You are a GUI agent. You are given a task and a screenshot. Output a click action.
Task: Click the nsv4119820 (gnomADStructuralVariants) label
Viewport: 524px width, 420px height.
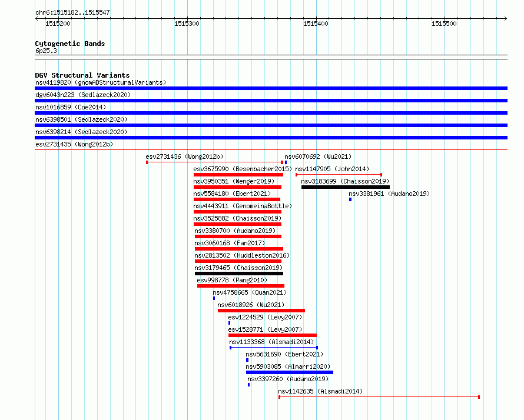coord(101,82)
